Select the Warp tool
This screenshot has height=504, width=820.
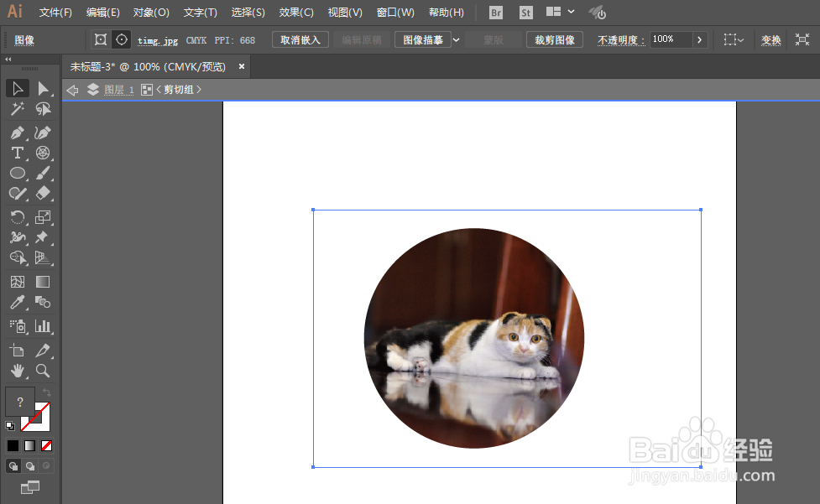click(18, 237)
